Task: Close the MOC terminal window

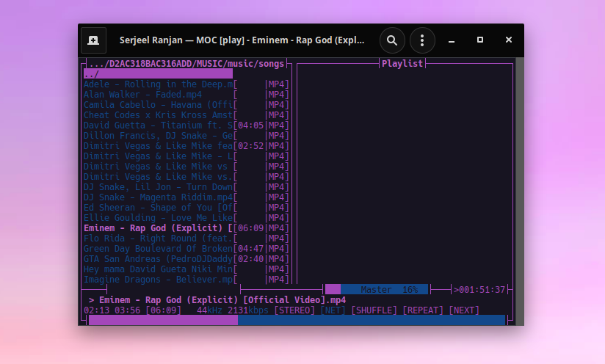Action: (x=509, y=40)
